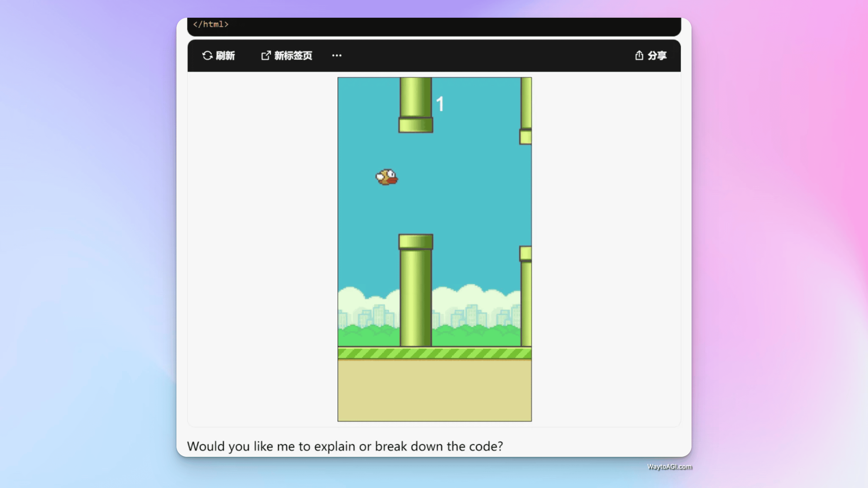Click the closing </html> tag in the code block
Viewport: 868px width, 488px height.
(x=211, y=24)
